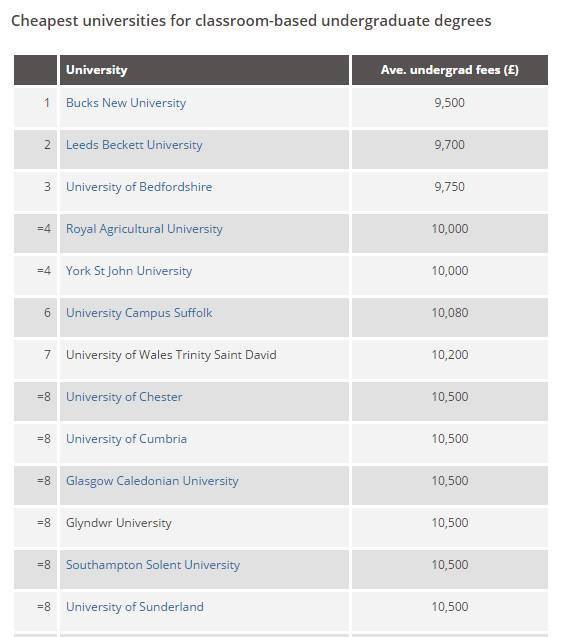Viewport: 565px width, 637px height.
Task: Visit the Royal Agricultural University page
Action: coord(144,229)
